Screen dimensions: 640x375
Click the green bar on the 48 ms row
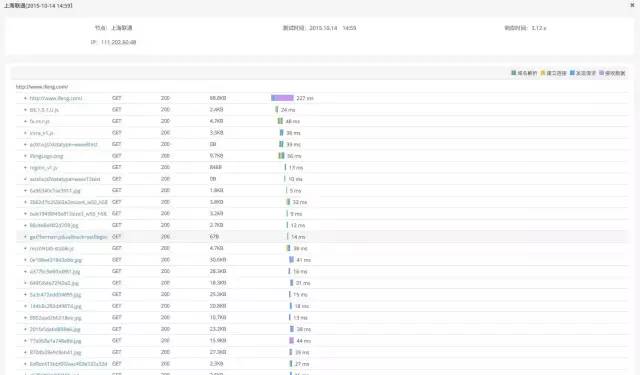[x=280, y=121]
